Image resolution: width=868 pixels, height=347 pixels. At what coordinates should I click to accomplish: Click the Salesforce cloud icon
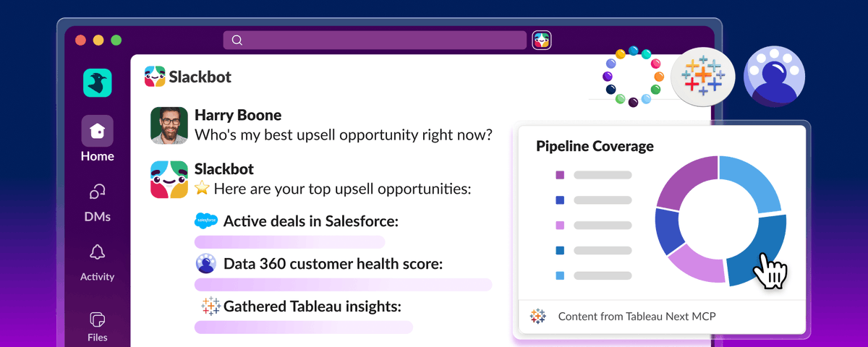206,220
